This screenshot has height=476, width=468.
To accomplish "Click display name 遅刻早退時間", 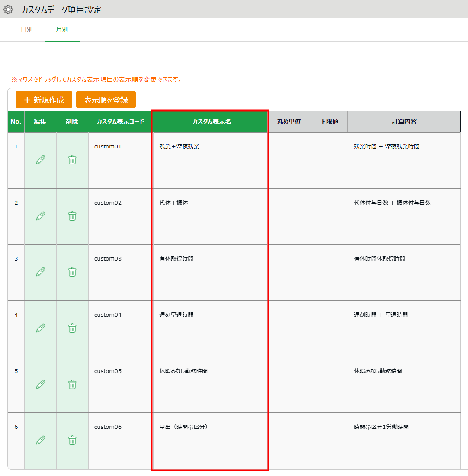I will 176,315.
